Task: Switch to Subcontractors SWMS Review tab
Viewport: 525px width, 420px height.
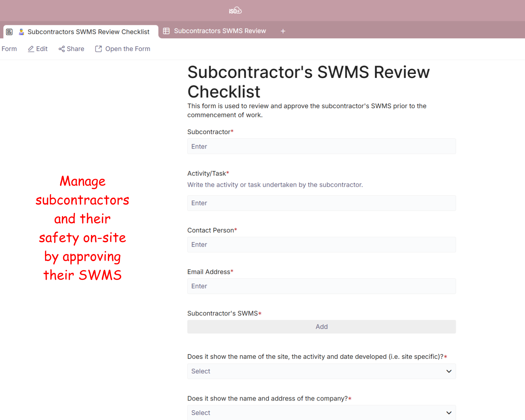Action: point(220,31)
